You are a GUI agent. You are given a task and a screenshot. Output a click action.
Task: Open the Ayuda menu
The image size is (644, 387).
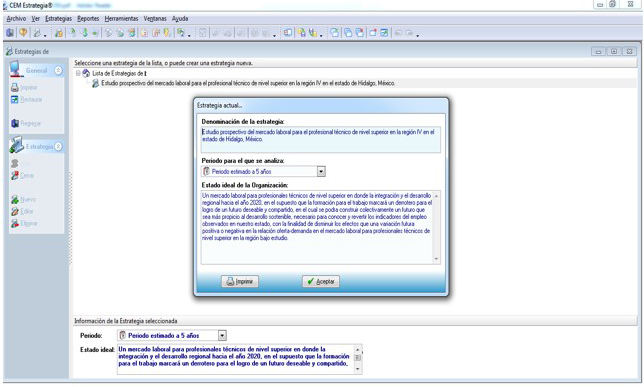coord(180,18)
